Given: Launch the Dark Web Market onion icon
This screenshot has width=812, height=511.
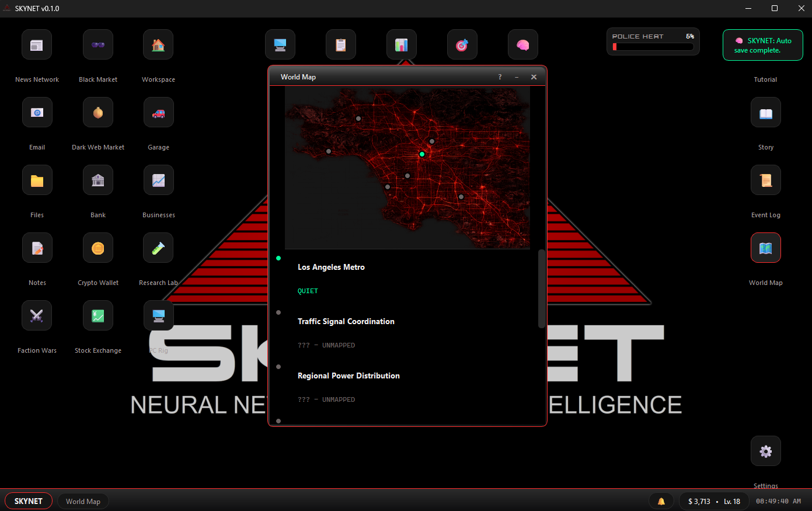Looking at the screenshot, I should (x=98, y=113).
